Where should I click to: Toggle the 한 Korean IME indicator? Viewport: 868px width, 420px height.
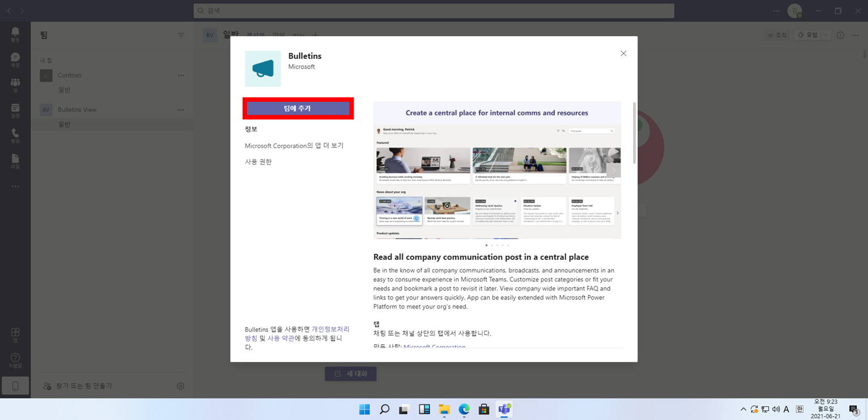click(x=800, y=409)
